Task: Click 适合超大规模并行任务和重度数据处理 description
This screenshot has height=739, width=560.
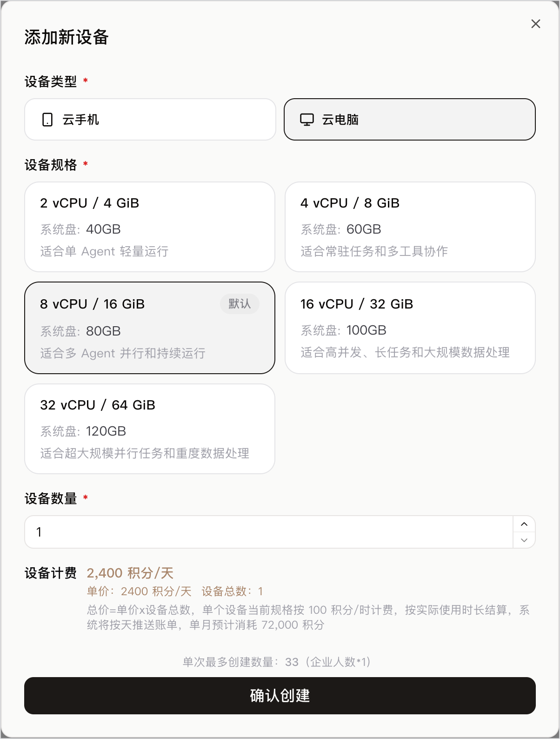Action: pos(145,453)
